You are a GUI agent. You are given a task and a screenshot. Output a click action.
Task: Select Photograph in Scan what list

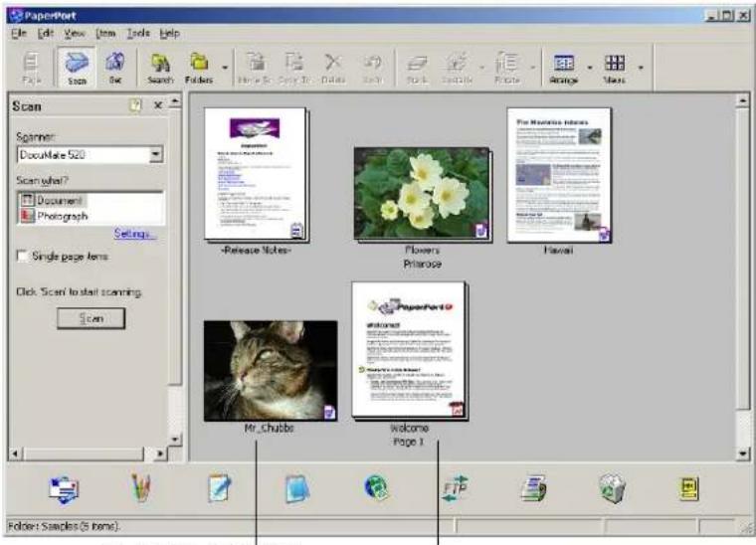click(x=54, y=216)
